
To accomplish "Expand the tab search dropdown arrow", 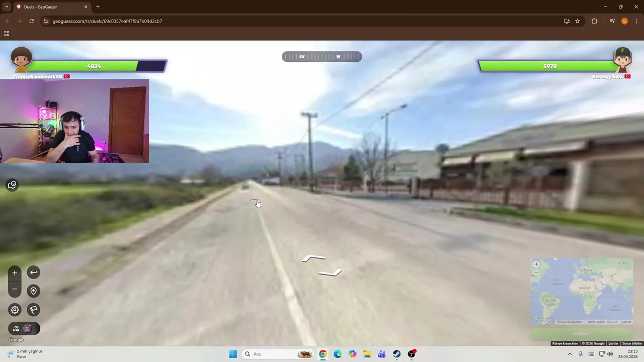I will click(7, 7).
